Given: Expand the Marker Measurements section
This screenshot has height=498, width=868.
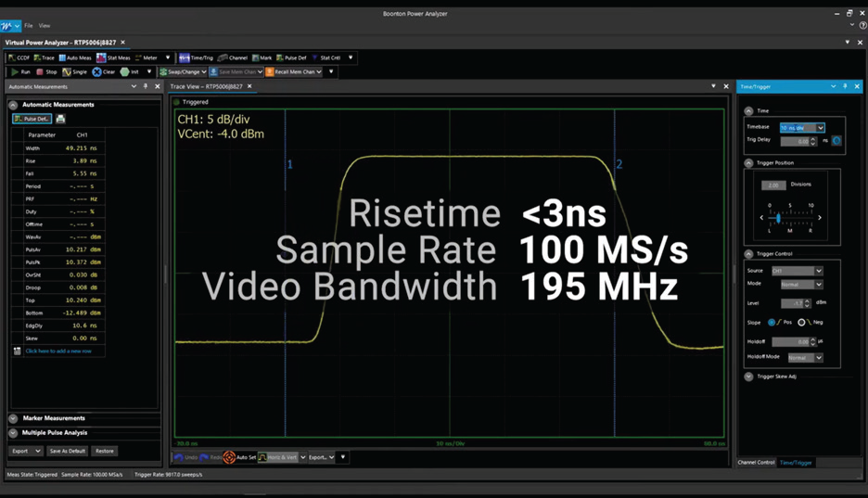Looking at the screenshot, I should click(13, 418).
